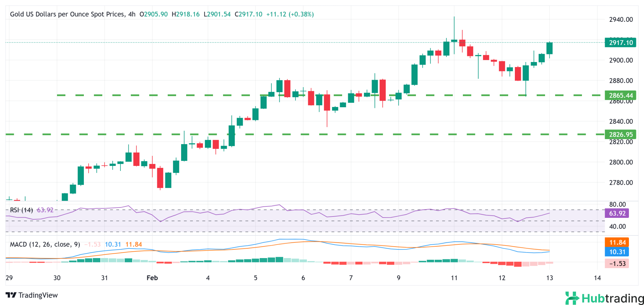Image resolution: width=644 pixels, height=305 pixels.
Task: Click the last green candle at 13
Action: pos(549,48)
